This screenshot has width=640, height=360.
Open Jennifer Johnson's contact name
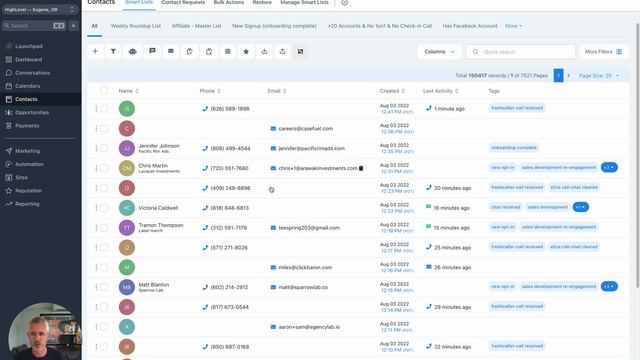pos(159,146)
